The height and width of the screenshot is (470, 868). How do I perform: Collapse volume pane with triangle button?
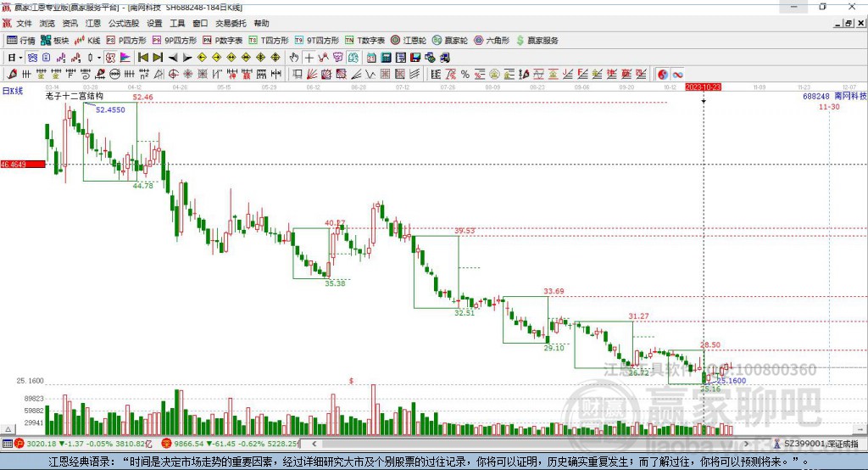pyautogui.click(x=8, y=429)
